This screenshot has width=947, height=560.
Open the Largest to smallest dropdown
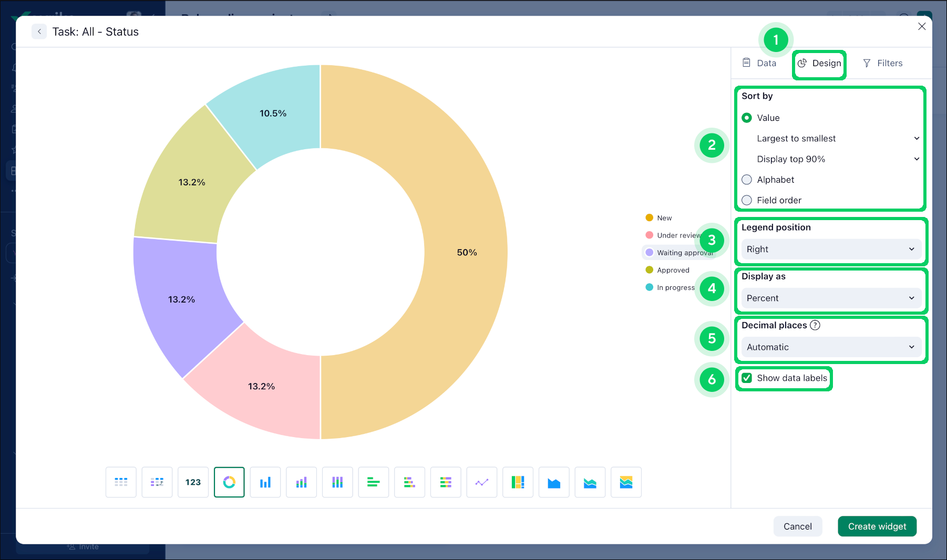click(837, 138)
